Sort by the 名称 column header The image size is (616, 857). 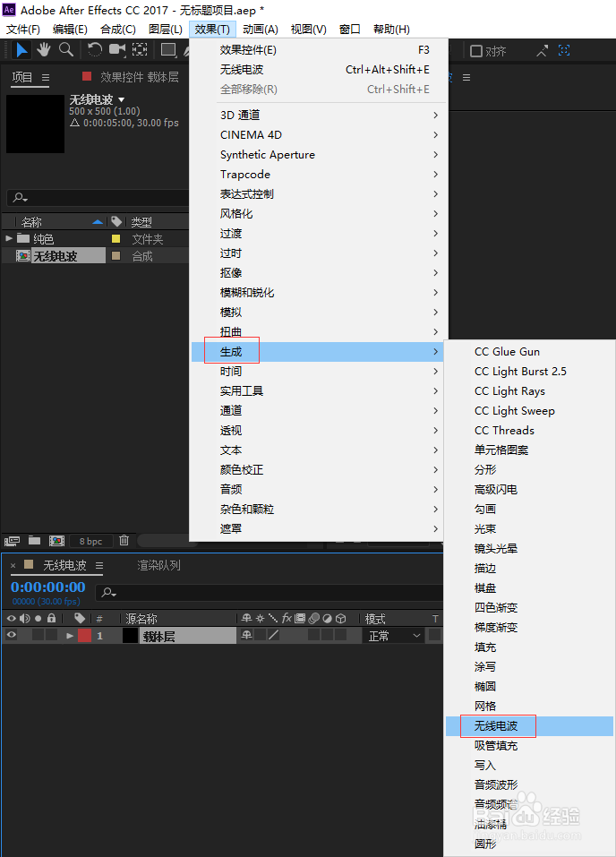tap(31, 222)
